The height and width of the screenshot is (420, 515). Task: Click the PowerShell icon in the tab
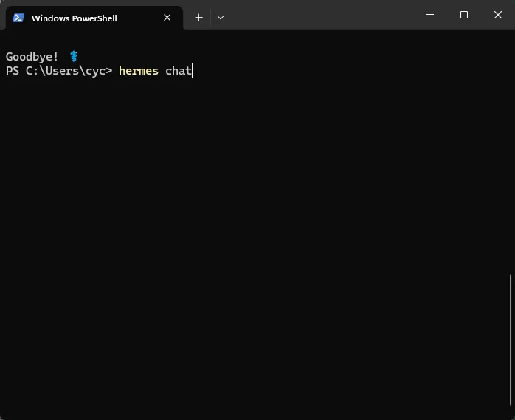coord(18,18)
